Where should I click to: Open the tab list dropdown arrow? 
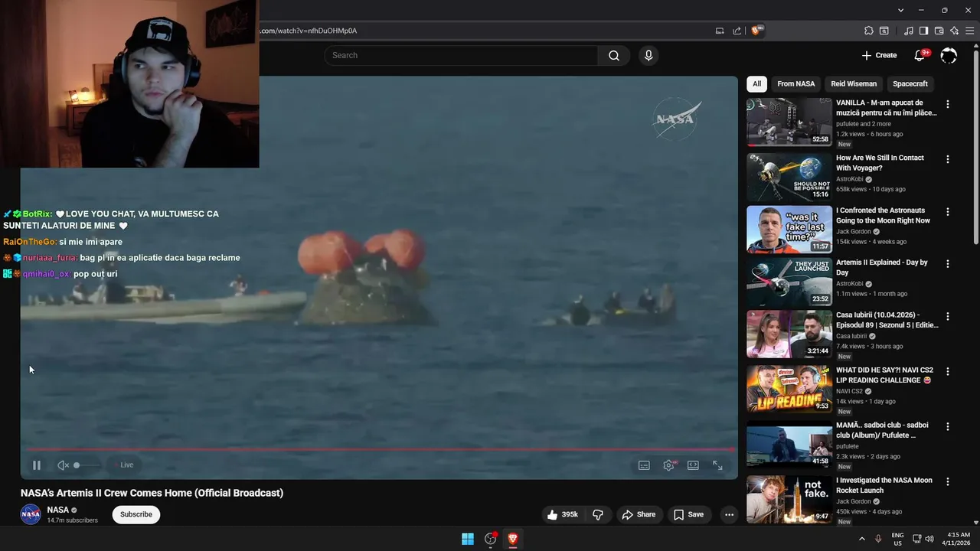click(901, 10)
